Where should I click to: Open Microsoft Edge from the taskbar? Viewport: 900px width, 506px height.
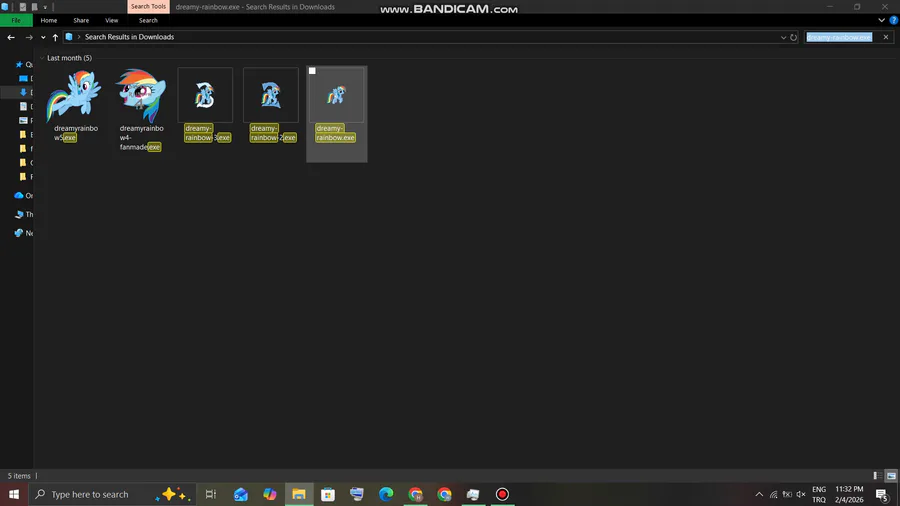pyautogui.click(x=386, y=494)
